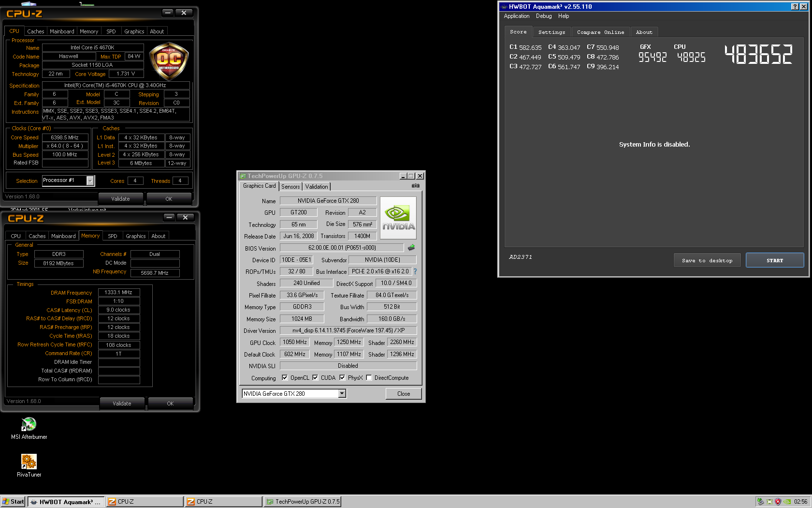Screen dimensions: 812x508
Task: Click the GPU Clock field showing 1050 MHz
Action: pyautogui.click(x=295, y=342)
